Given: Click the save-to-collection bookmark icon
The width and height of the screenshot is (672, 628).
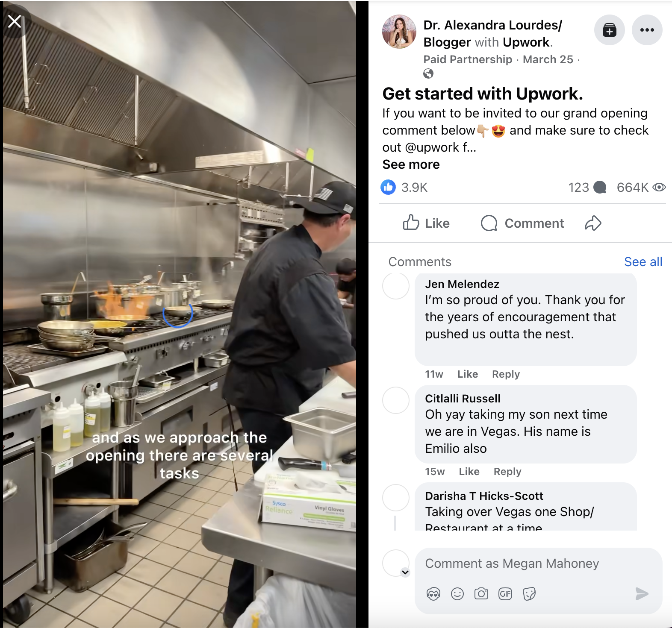Looking at the screenshot, I should point(609,30).
